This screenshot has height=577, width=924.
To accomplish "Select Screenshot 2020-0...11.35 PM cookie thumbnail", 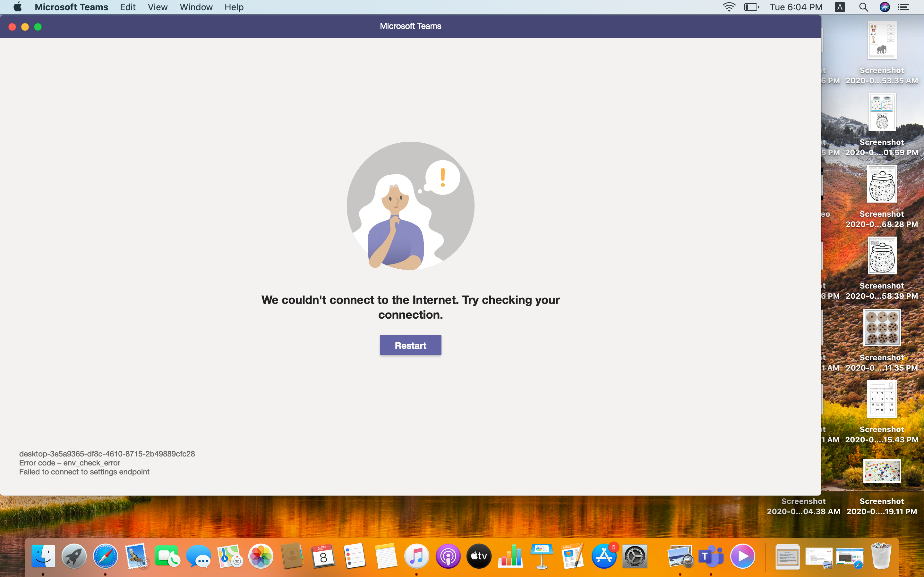I will click(882, 327).
